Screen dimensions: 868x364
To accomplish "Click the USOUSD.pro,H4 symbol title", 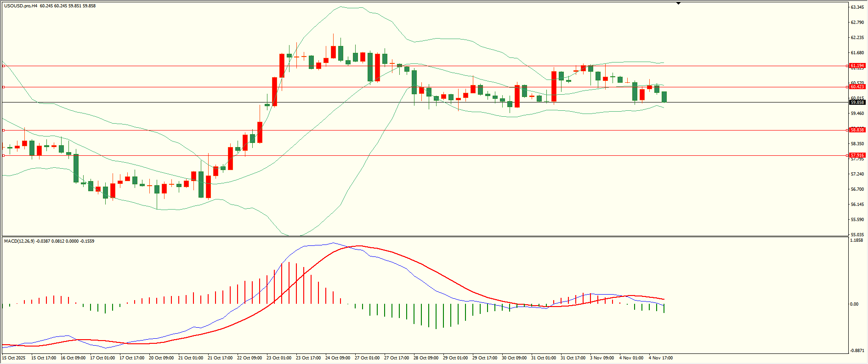I will pyautogui.click(x=21, y=6).
